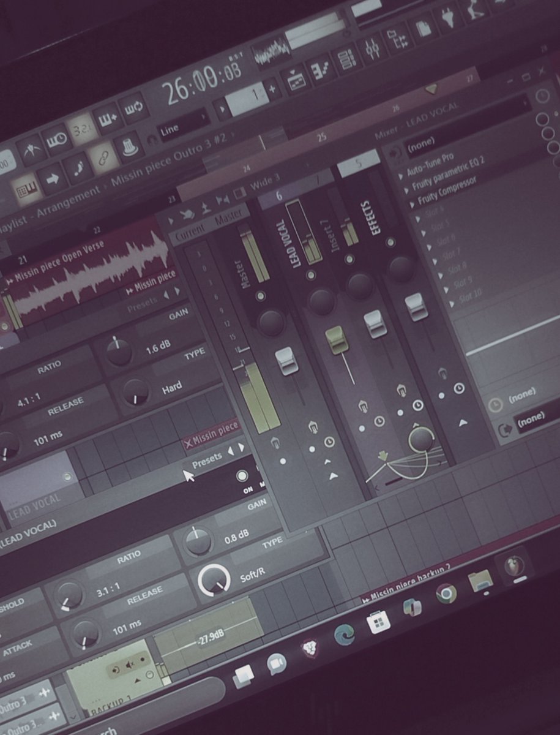Screen dimensions: 560x735
Task: Click the typing keyboard to piano icon
Action: (26, 188)
